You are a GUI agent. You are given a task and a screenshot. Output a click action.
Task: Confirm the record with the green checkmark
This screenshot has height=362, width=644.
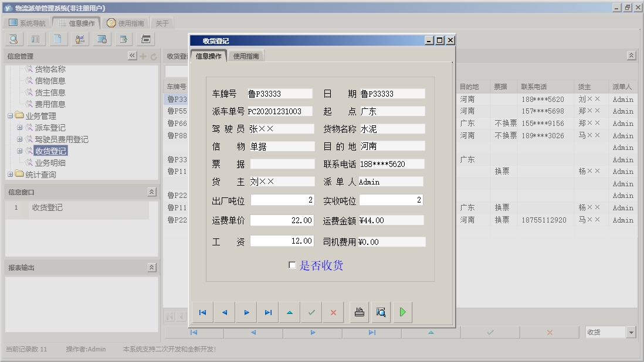[311, 312]
